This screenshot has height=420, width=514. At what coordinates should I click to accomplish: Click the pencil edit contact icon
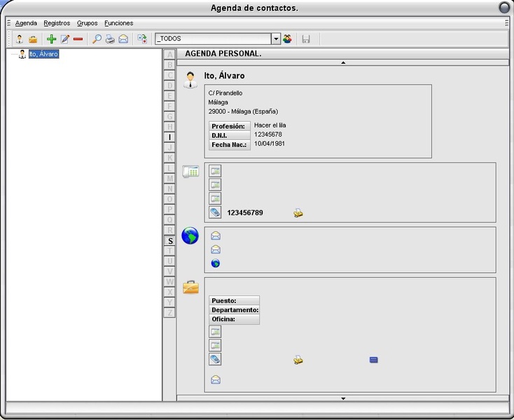(x=65, y=39)
